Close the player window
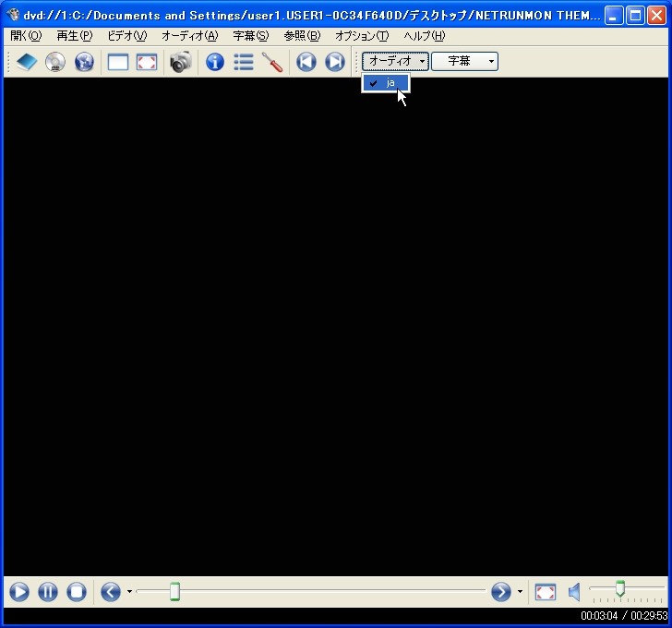This screenshot has height=628, width=672. [x=656, y=16]
